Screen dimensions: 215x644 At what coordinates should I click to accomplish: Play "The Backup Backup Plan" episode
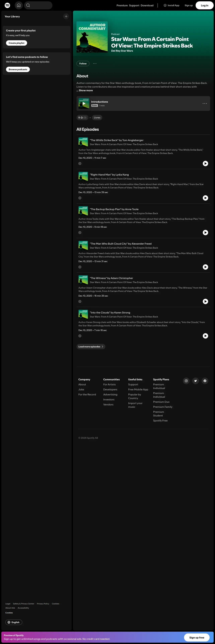pos(205,233)
